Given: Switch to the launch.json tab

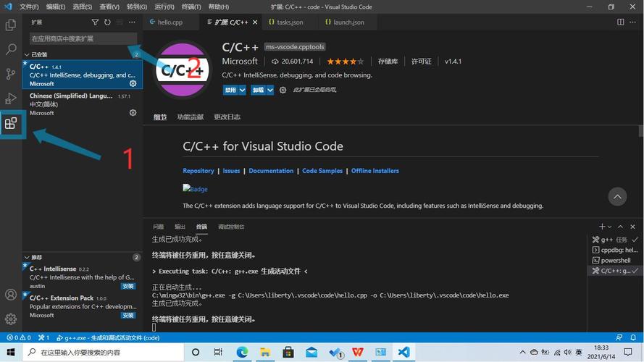Looking at the screenshot, I should [x=348, y=22].
